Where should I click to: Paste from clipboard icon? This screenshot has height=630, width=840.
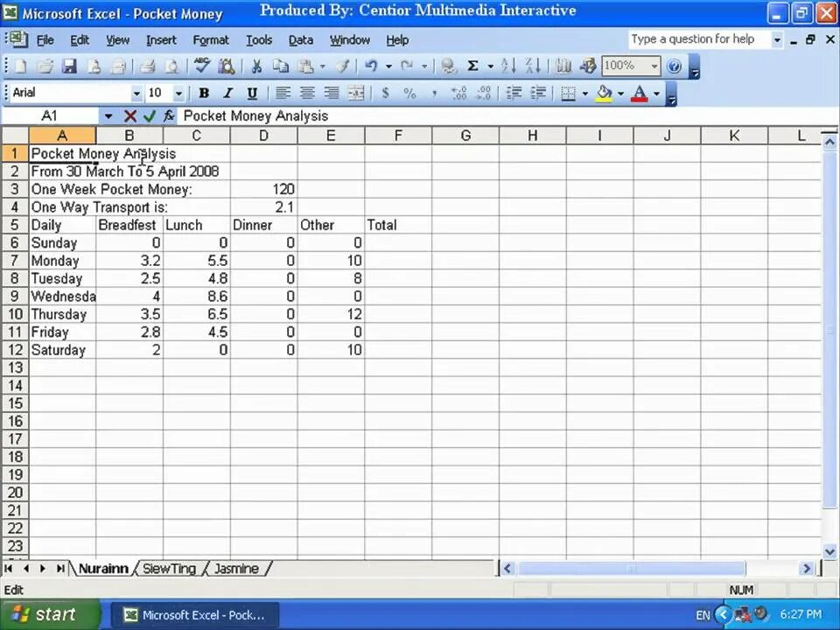[306, 66]
